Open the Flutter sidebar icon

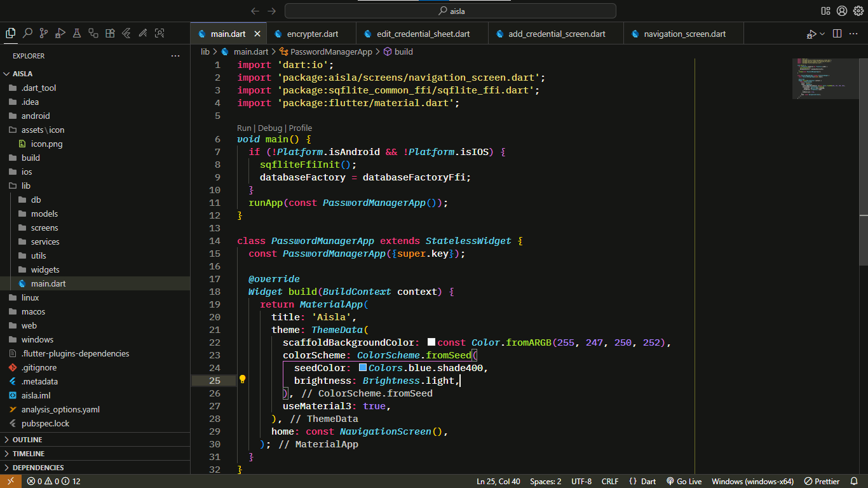[x=126, y=33]
